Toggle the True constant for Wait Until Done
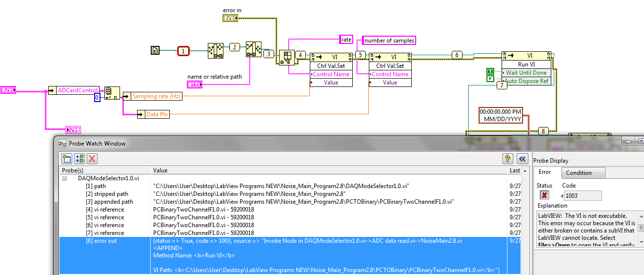This screenshot has width=644, height=275. [x=491, y=72]
